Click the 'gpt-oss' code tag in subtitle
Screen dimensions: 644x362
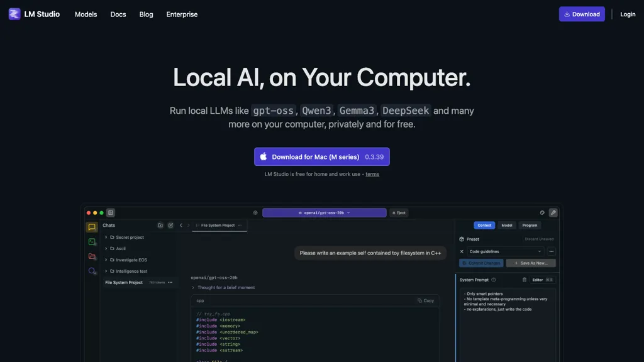coord(273,111)
